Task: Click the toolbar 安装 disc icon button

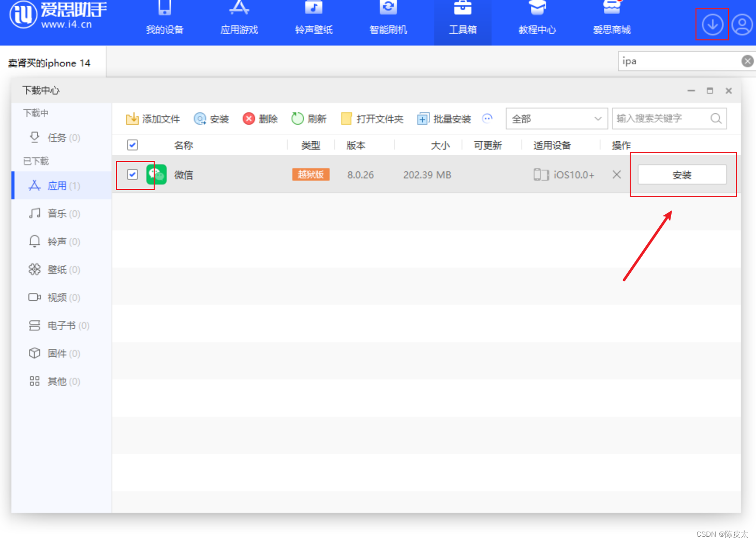Action: point(211,119)
